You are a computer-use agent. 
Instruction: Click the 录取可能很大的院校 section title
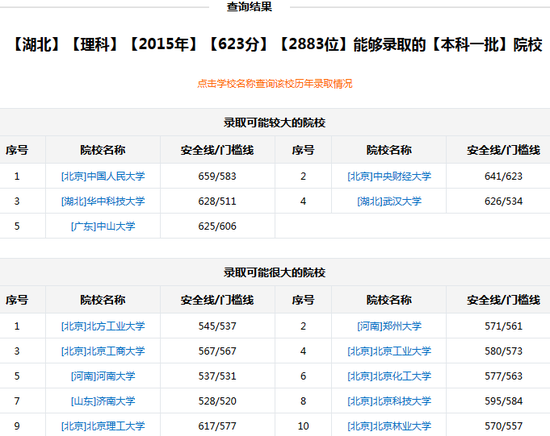[x=275, y=273]
